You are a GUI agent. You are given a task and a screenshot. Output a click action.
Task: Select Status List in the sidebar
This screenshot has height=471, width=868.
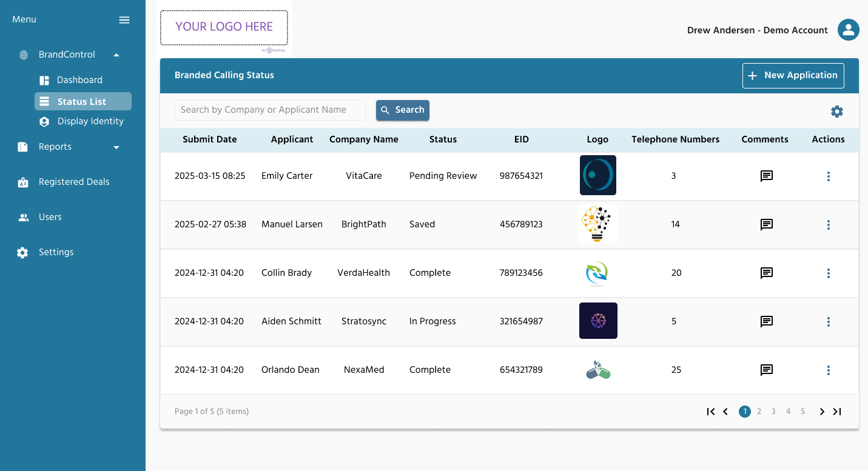pos(83,102)
